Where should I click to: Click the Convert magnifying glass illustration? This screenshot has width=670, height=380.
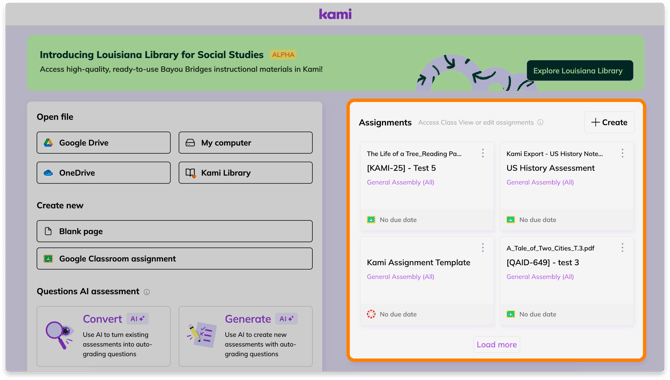59,335
